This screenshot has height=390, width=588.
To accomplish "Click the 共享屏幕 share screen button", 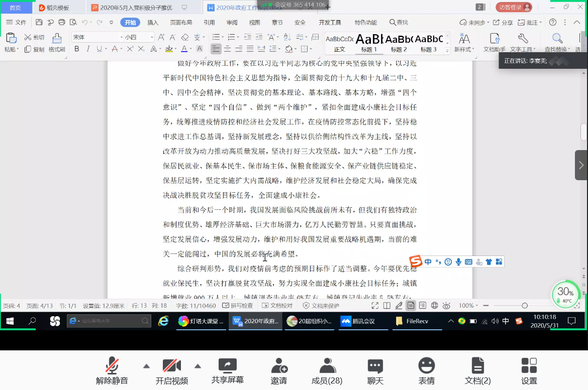I will point(227,371).
